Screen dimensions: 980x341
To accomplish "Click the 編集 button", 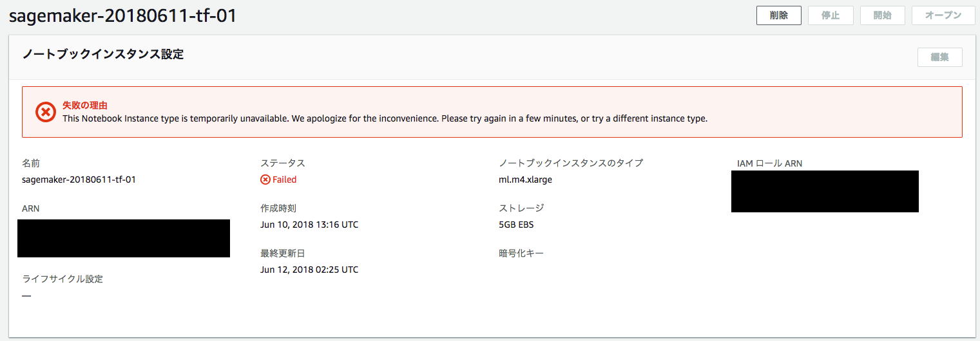I will click(x=940, y=57).
